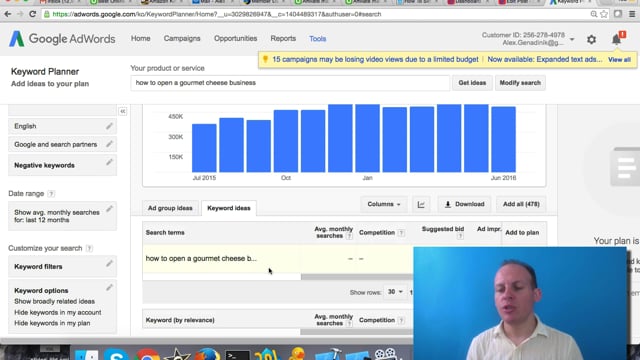
Task: Open the AdWords settings gear
Action: tap(591, 39)
